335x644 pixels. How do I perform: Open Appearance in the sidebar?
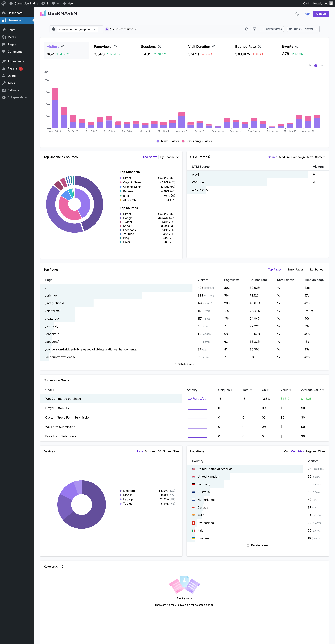(x=17, y=61)
